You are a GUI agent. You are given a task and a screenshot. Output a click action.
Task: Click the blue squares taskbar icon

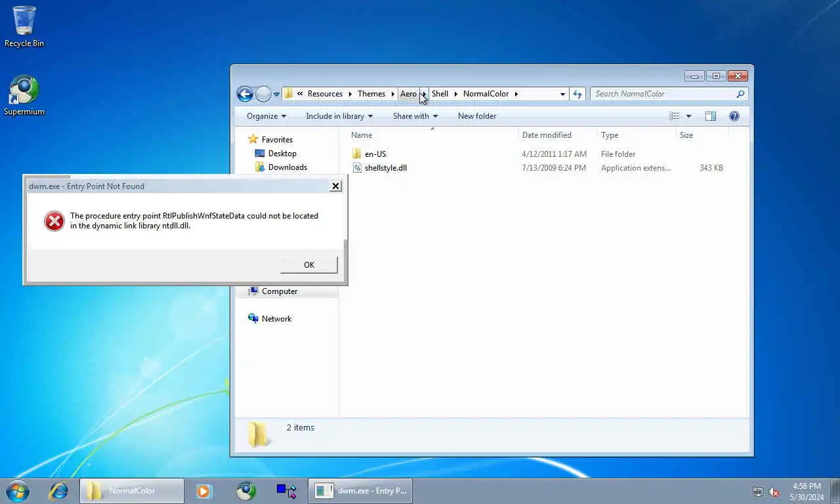286,491
